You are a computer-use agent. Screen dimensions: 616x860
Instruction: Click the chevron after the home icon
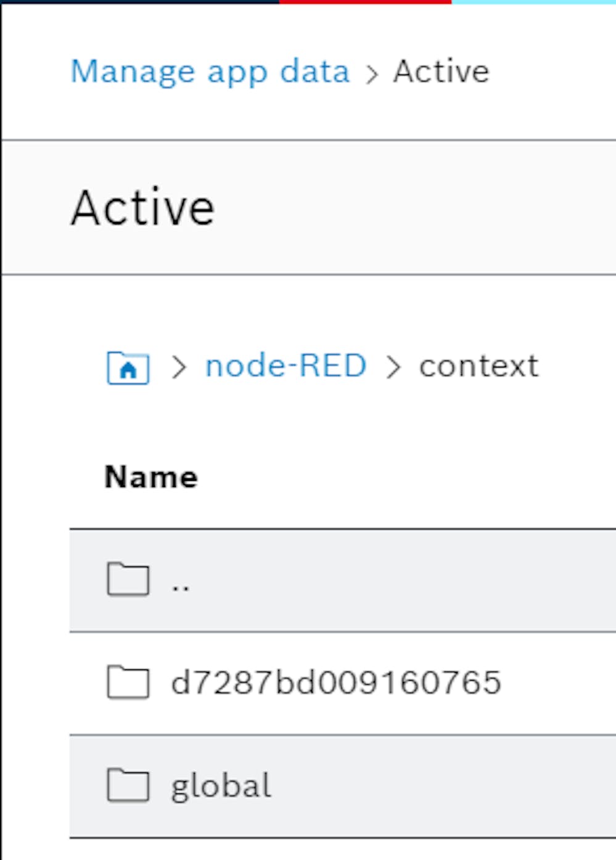coord(179,367)
